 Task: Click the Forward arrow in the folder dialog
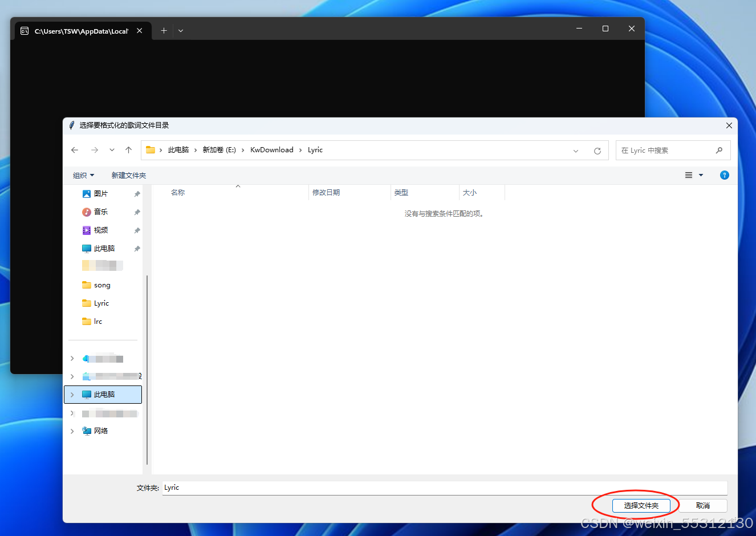95,150
